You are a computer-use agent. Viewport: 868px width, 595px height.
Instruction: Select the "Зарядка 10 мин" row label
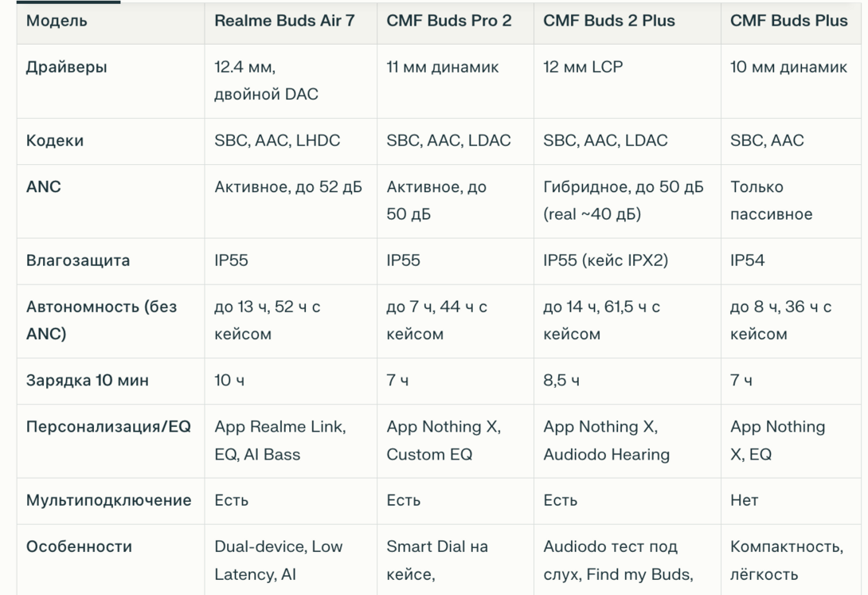click(x=87, y=381)
